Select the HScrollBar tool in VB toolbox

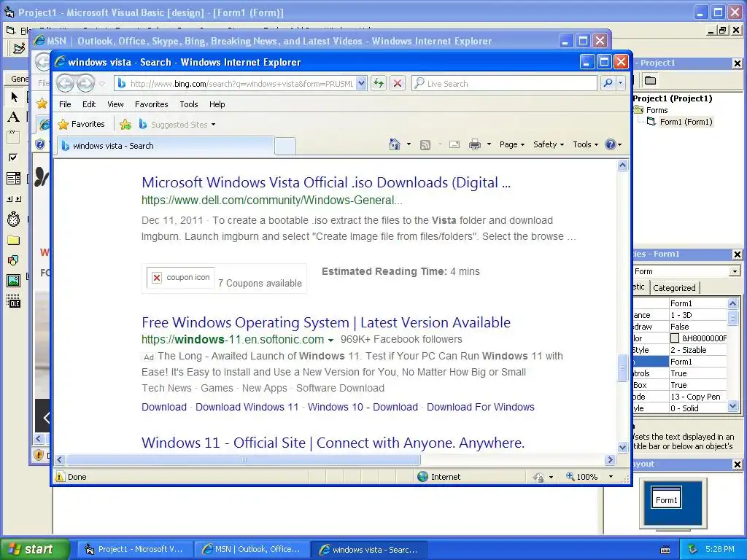pos(13,199)
